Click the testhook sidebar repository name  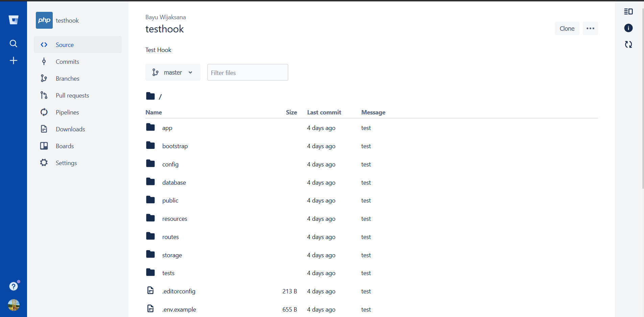click(67, 21)
